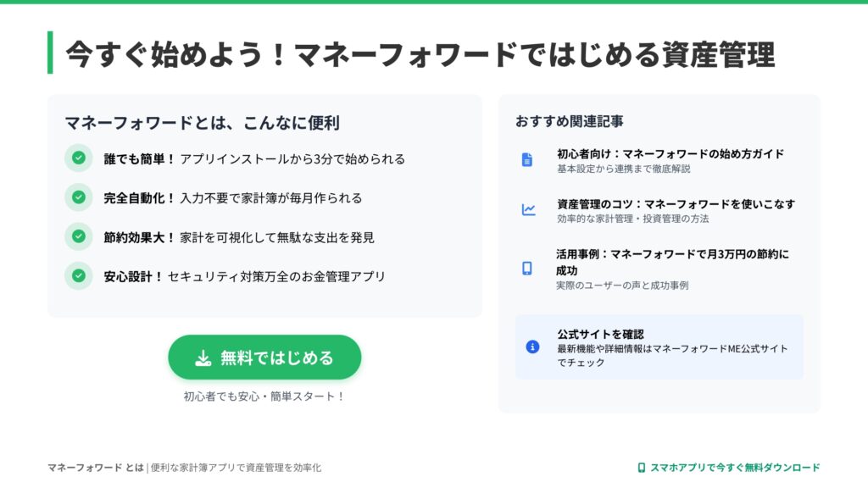This screenshot has width=868, height=488.
Task: Click the マネーフォワードとは、こんなに便利 heading
Action: [x=202, y=123]
